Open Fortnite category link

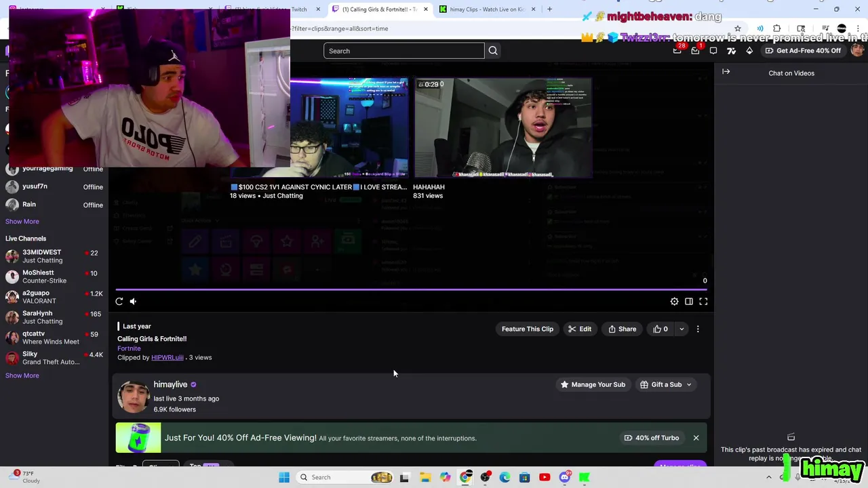tap(129, 348)
